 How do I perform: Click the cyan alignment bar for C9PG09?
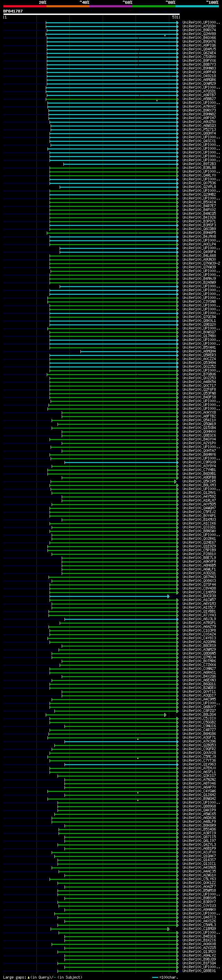[x=121, y=463]
